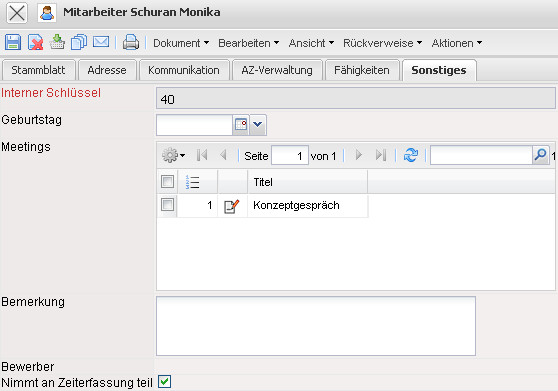
Task: Check the select-all checkbox in Meetings header
Action: [167, 181]
